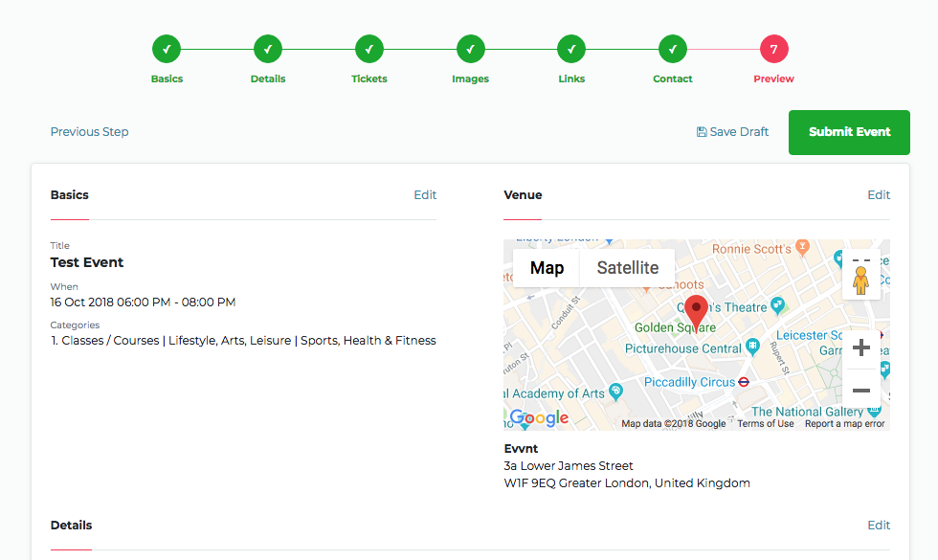Click the event date and time text

(x=143, y=302)
